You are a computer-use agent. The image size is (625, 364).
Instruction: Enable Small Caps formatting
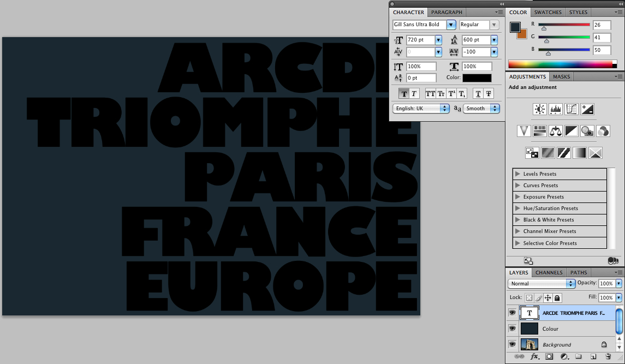click(x=441, y=94)
